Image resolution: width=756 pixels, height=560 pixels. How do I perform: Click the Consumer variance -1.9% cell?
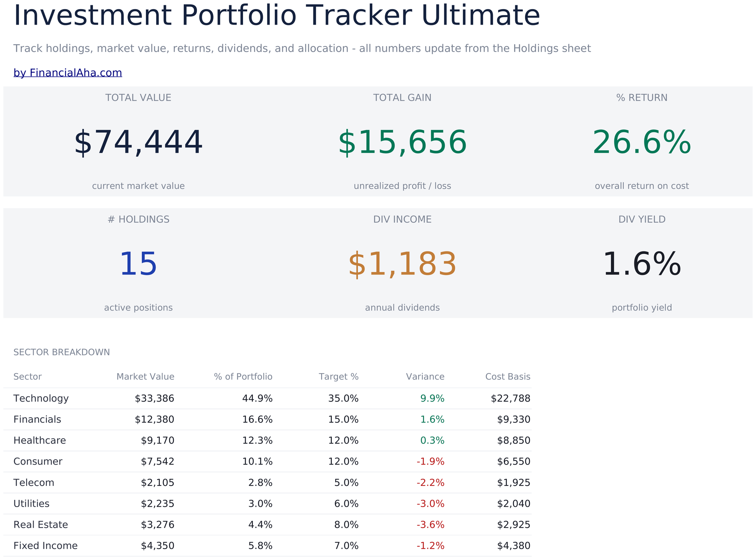pyautogui.click(x=431, y=462)
